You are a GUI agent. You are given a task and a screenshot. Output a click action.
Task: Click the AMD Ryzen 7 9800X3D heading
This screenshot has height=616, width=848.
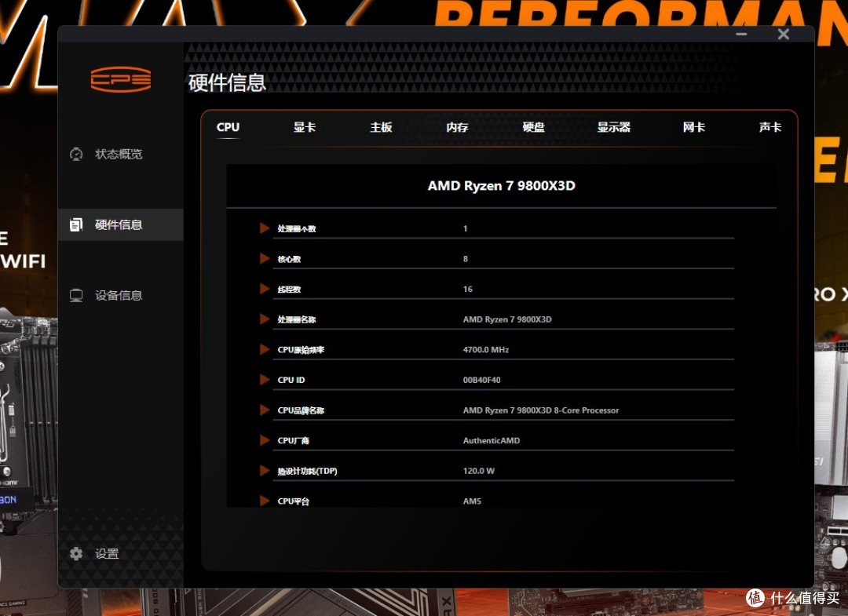pyautogui.click(x=501, y=186)
